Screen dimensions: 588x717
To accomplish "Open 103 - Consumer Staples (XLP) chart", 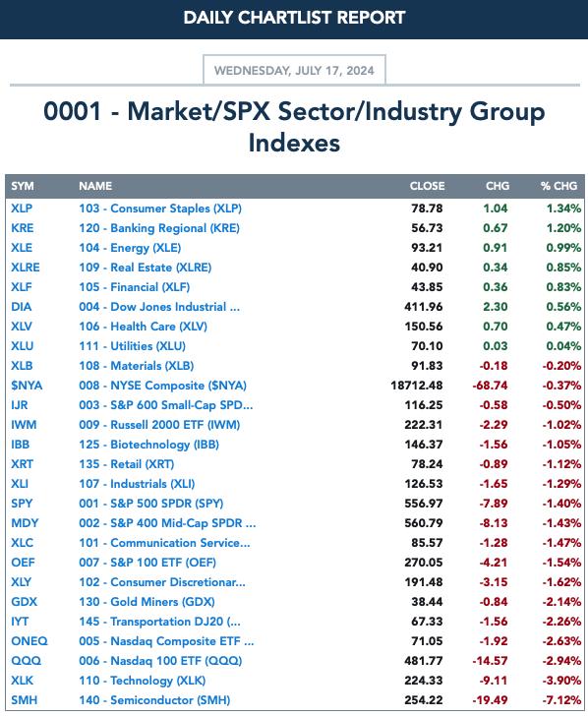I will pos(160,209).
